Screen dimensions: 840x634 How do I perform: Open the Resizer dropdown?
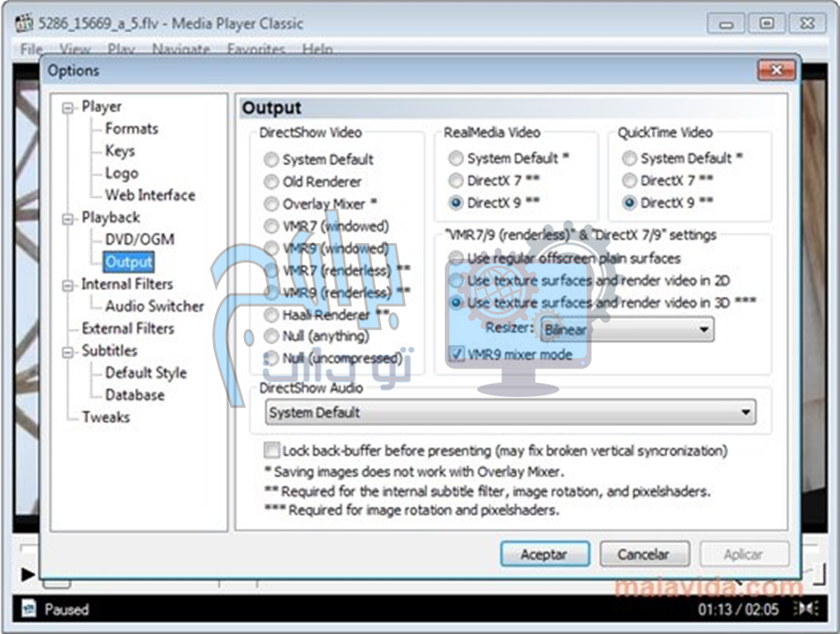tap(704, 330)
